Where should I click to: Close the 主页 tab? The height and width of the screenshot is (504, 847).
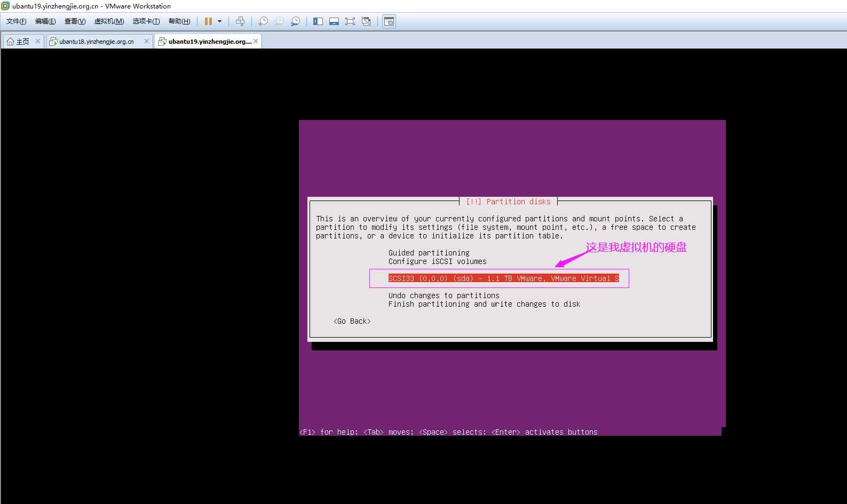tap(38, 41)
